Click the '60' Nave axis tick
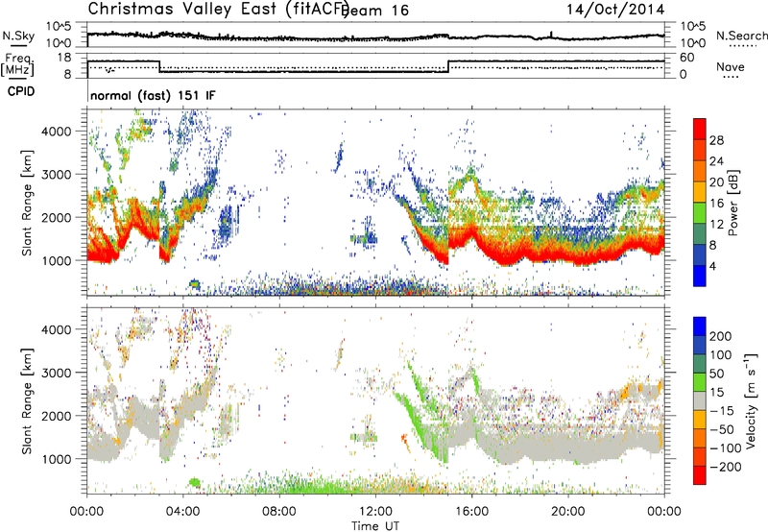768x532 pixels. 687,58
